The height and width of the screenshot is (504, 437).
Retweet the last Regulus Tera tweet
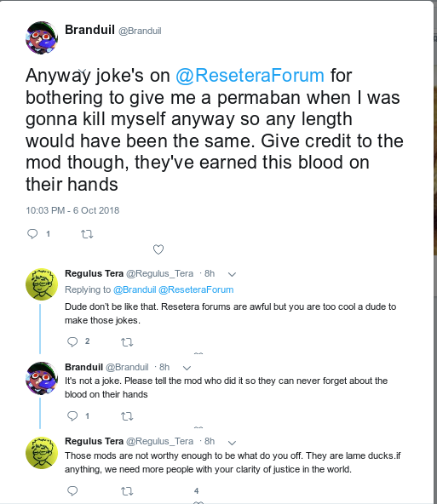tap(127, 491)
